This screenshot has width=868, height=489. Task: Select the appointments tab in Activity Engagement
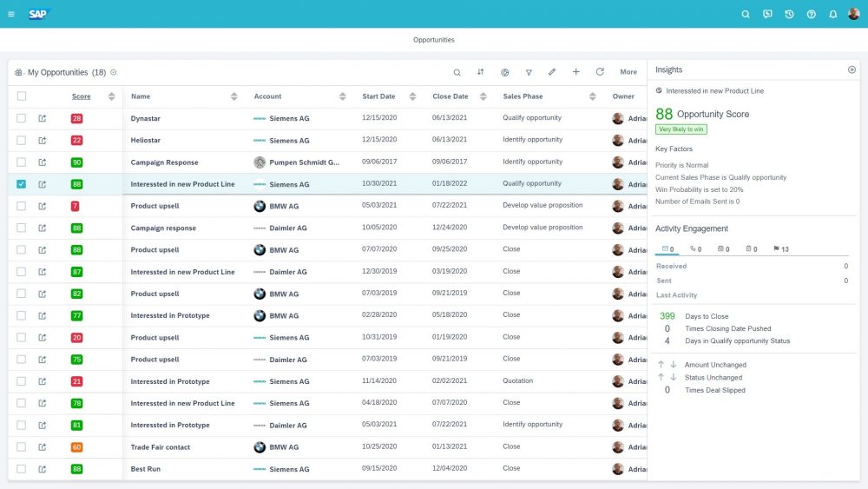724,249
